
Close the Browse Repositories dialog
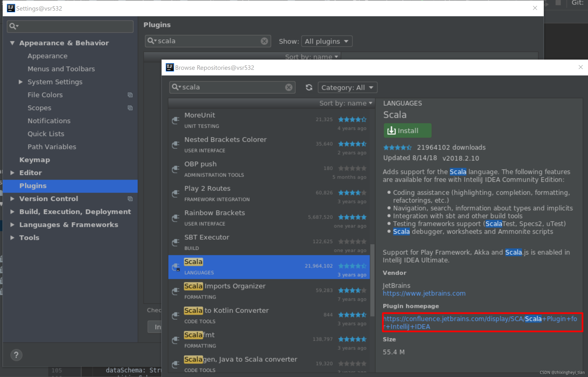pos(580,67)
